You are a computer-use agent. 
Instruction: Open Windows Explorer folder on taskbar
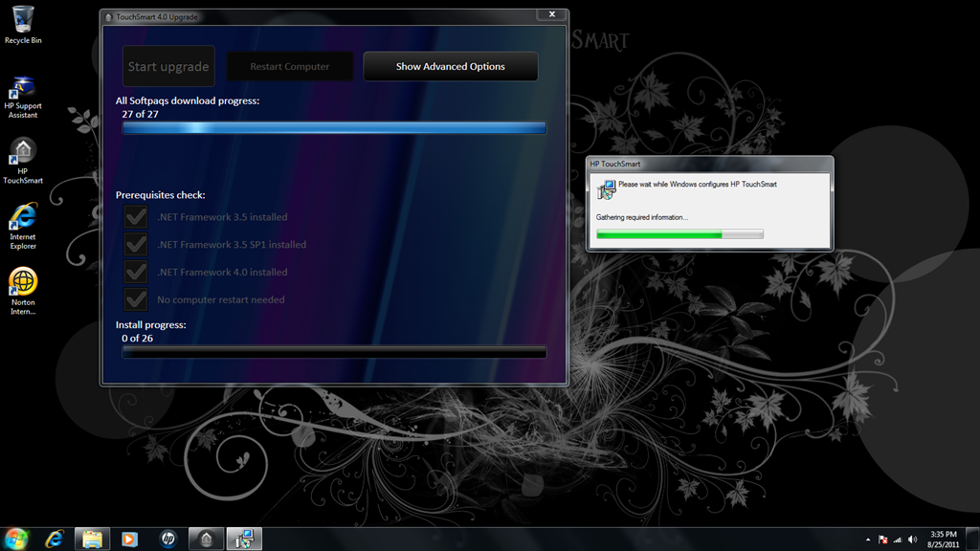pyautogui.click(x=93, y=539)
